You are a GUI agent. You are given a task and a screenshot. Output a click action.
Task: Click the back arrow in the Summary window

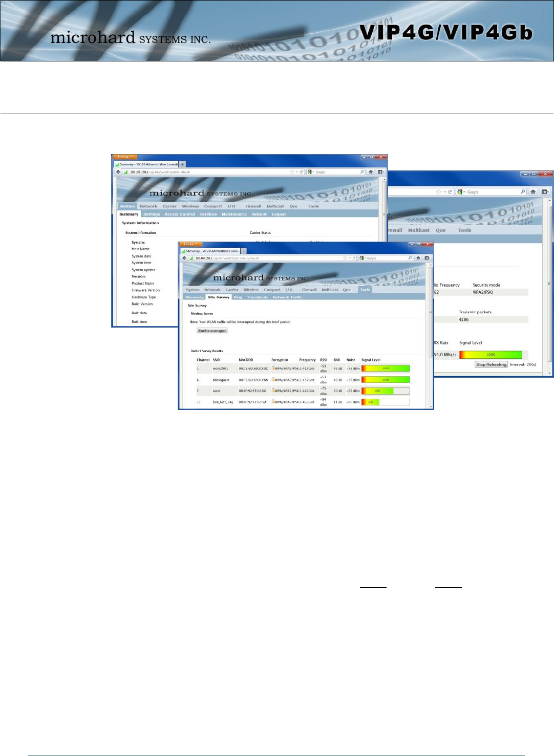[118, 172]
